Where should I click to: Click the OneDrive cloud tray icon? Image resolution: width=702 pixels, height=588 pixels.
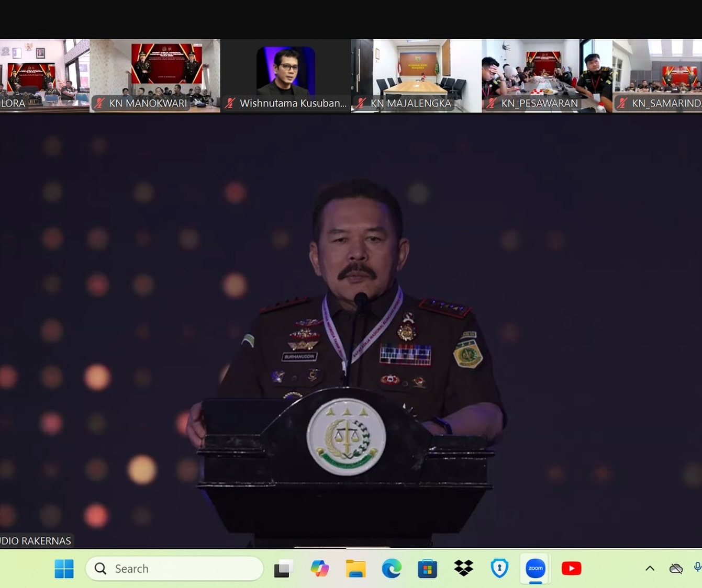(x=676, y=568)
